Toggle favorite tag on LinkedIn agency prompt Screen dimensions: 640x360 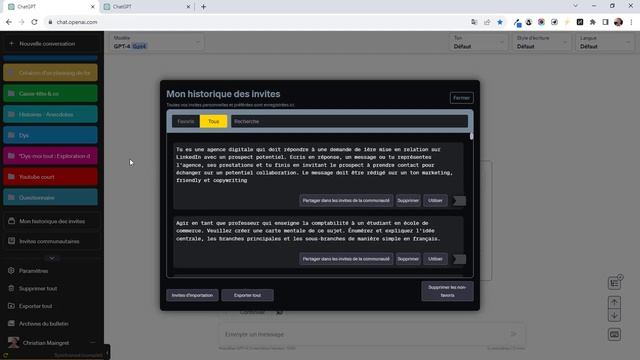[x=459, y=201]
